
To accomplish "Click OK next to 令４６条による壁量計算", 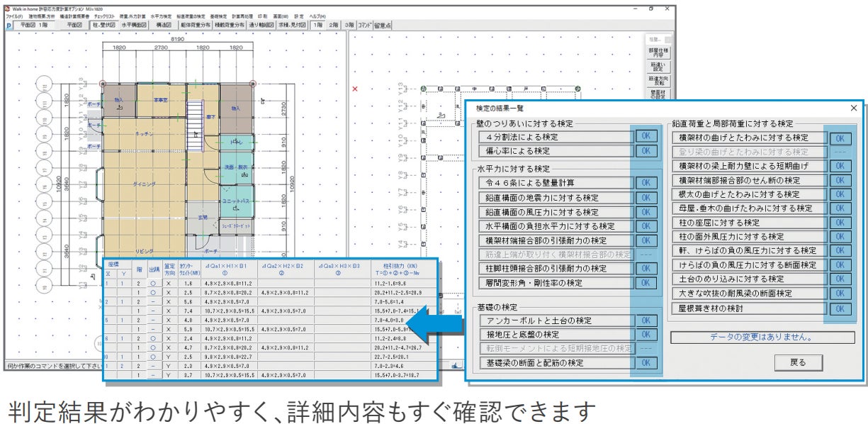I will (x=646, y=183).
